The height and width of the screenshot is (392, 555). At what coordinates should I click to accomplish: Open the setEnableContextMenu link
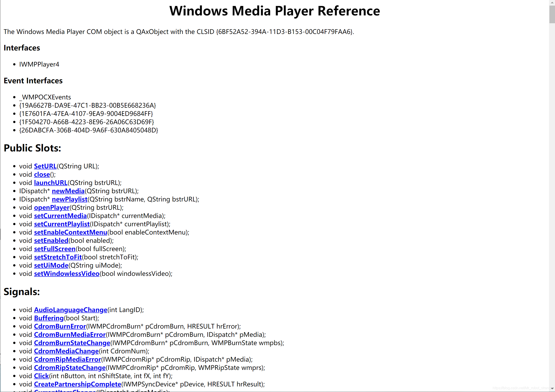pyautogui.click(x=71, y=232)
